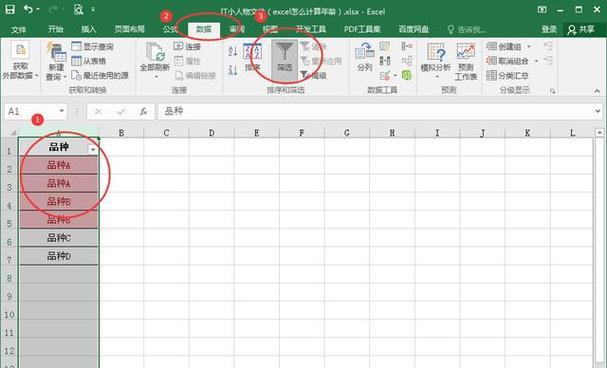This screenshot has width=607, height=368.
Task: Expand the Data Validation dropdown arrow
Action: (x=395, y=75)
